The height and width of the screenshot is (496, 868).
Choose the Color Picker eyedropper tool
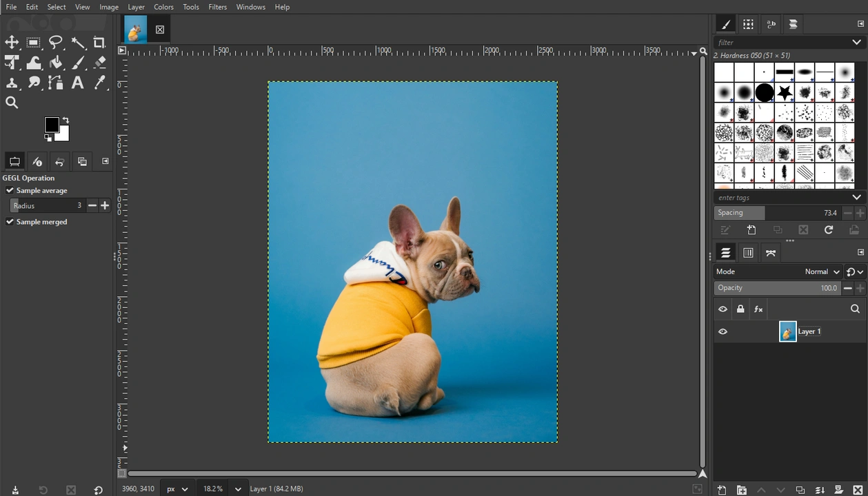100,83
